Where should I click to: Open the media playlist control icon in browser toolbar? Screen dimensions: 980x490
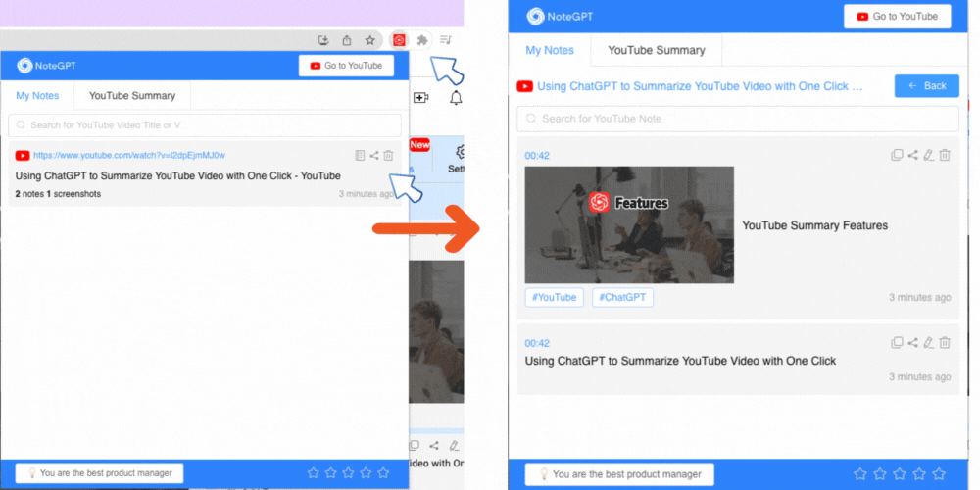coord(446,40)
